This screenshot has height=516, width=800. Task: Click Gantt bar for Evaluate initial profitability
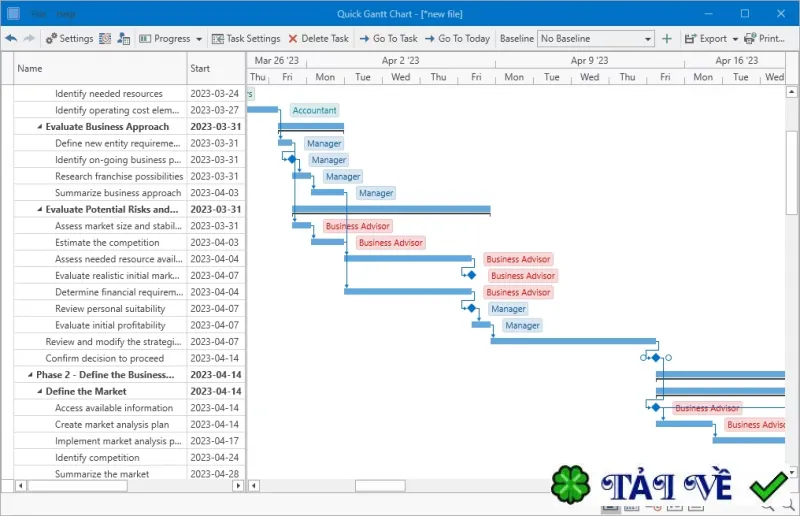(481, 325)
